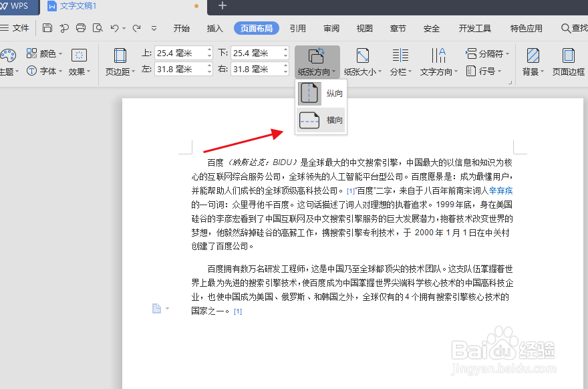Open the 纸张大小 paper size dropdown
This screenshot has height=389, width=588.
363,62
